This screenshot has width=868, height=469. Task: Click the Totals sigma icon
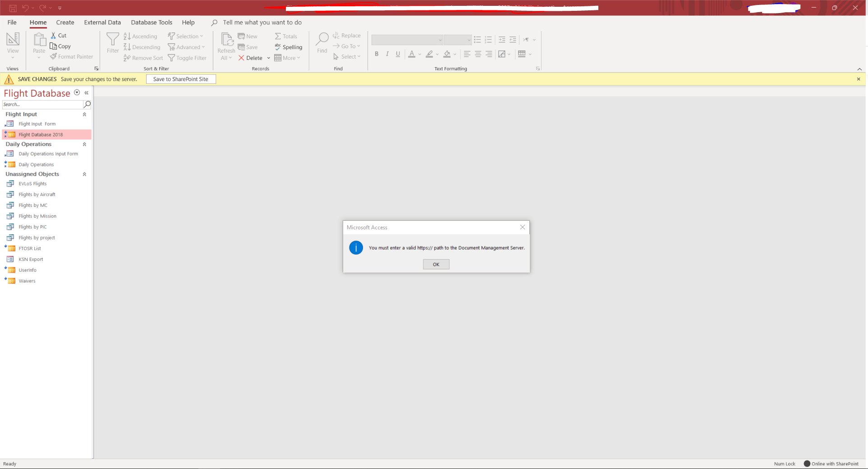click(x=278, y=36)
